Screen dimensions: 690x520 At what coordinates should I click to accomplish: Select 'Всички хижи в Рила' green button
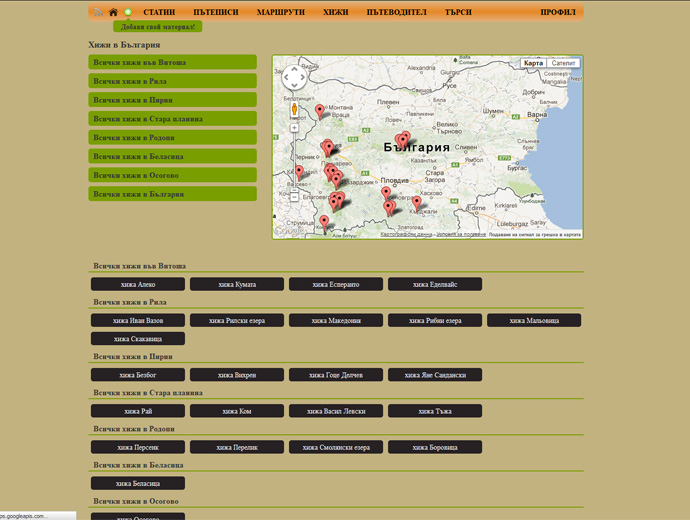(x=172, y=81)
